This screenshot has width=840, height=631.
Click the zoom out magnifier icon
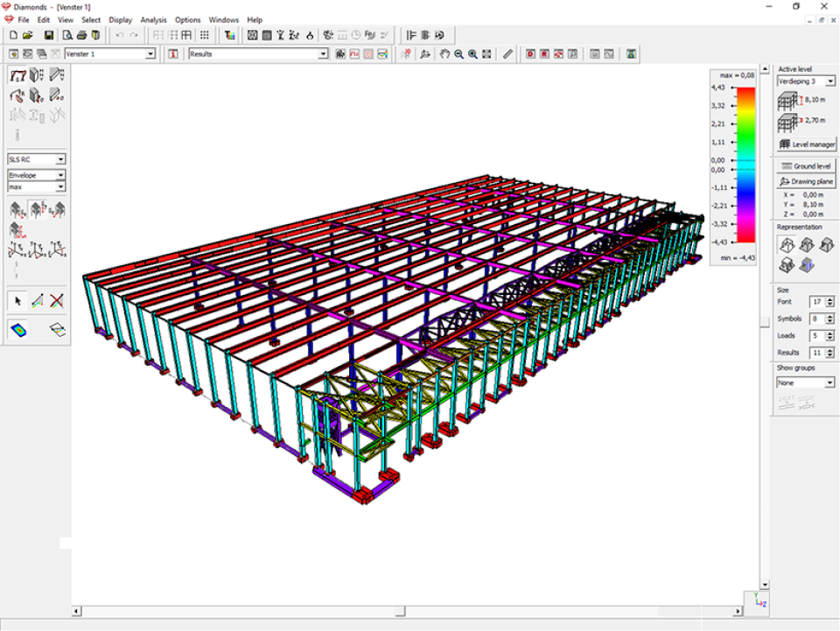pos(458,54)
